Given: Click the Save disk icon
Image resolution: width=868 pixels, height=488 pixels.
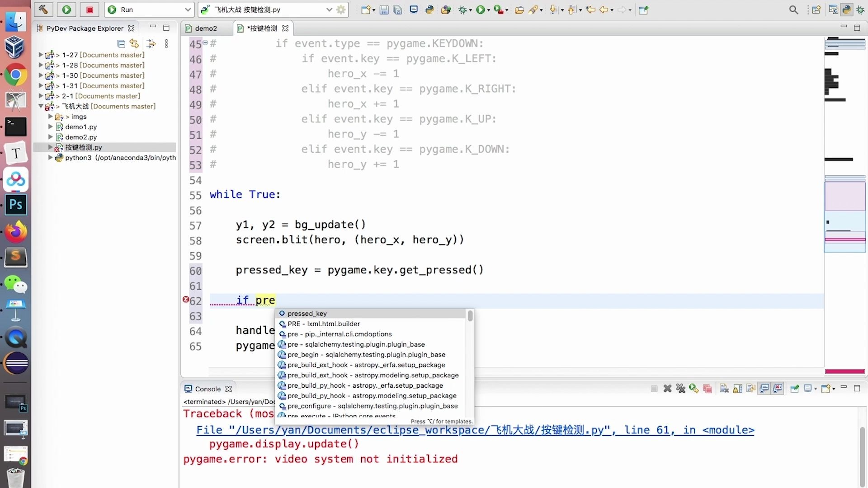Looking at the screenshot, I should coord(384,9).
